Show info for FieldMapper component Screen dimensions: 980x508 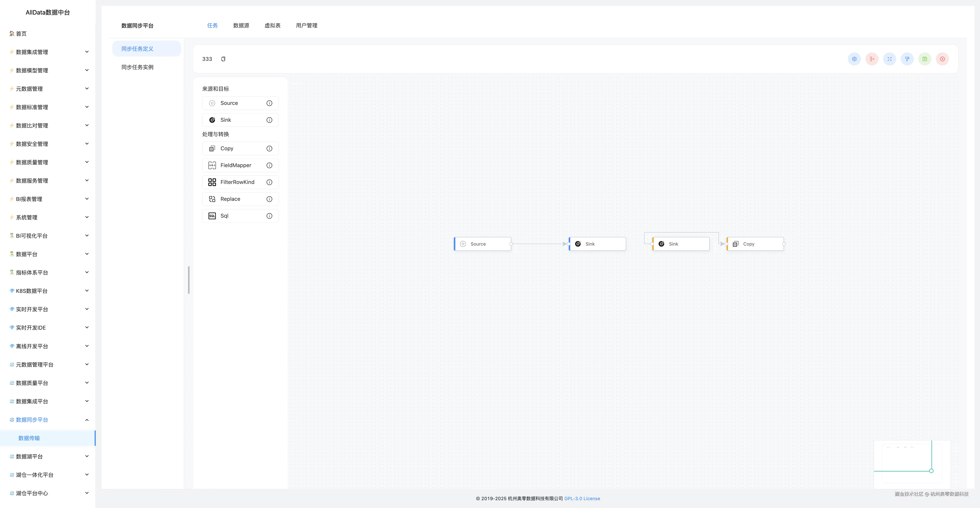point(269,165)
